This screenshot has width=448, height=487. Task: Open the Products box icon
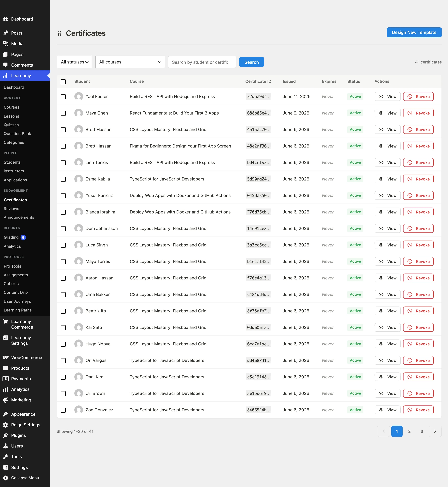click(x=6, y=368)
